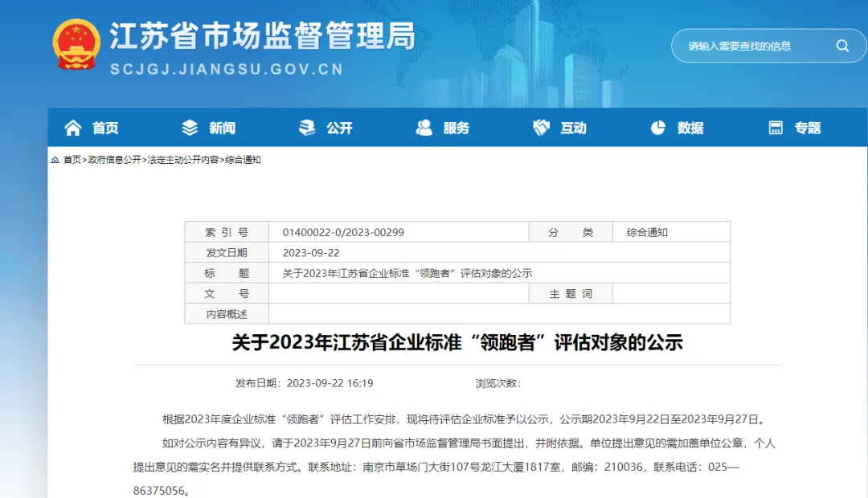Click the 专题 calendar icon
This screenshot has width=868, height=498.
(776, 128)
